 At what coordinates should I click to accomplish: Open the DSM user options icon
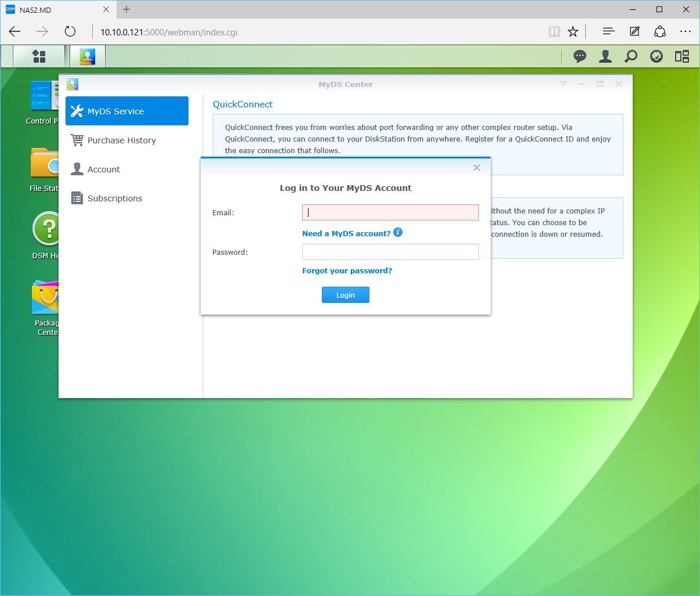point(605,56)
